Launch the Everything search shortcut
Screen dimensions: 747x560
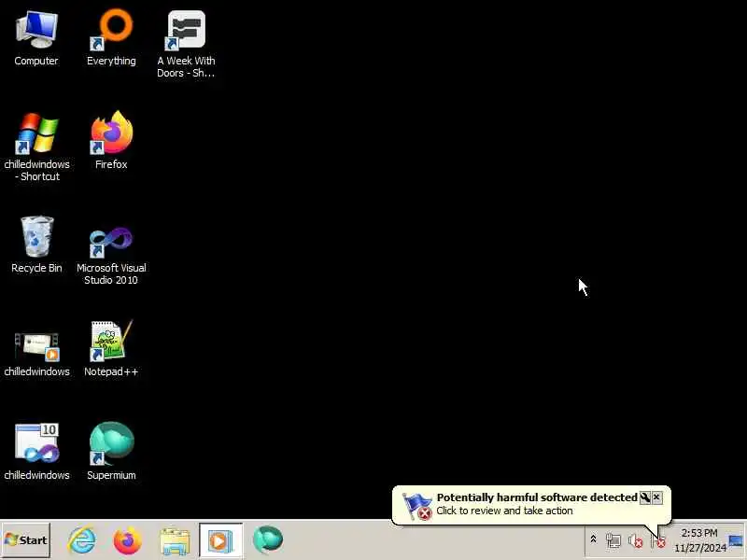pyautogui.click(x=111, y=38)
